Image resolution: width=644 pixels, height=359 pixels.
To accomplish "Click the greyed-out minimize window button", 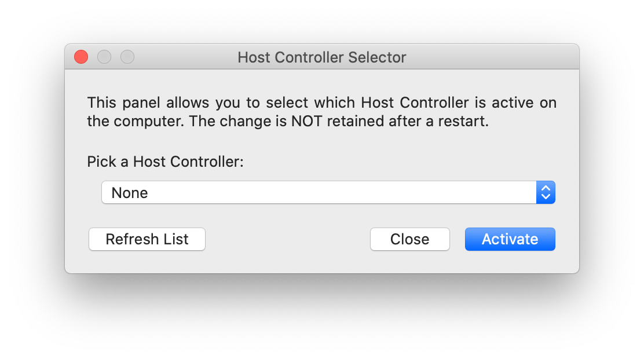I will click(x=104, y=57).
